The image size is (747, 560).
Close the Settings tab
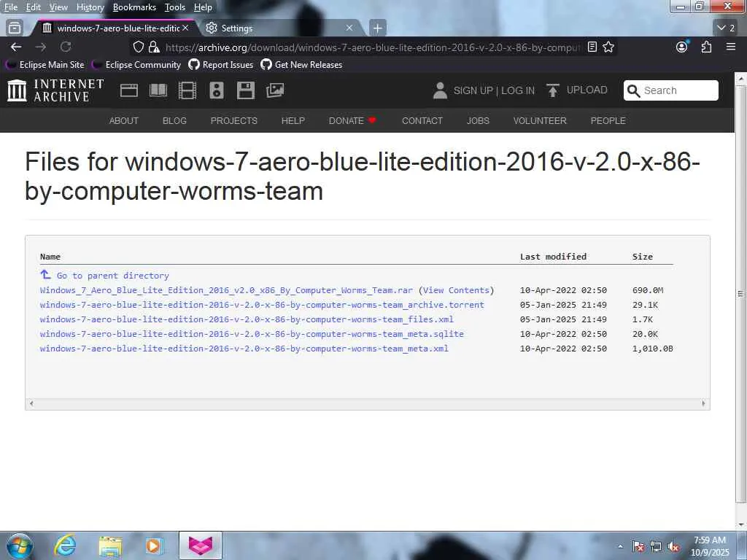pyautogui.click(x=349, y=28)
